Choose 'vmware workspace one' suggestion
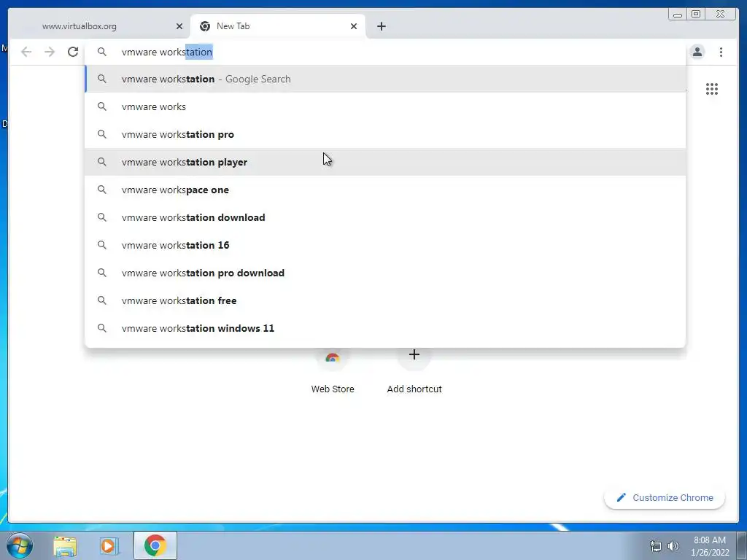 (385, 190)
